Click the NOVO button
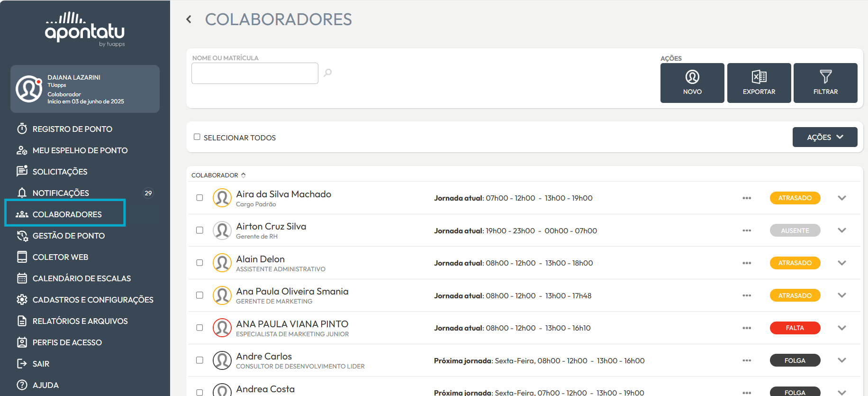 click(x=692, y=83)
